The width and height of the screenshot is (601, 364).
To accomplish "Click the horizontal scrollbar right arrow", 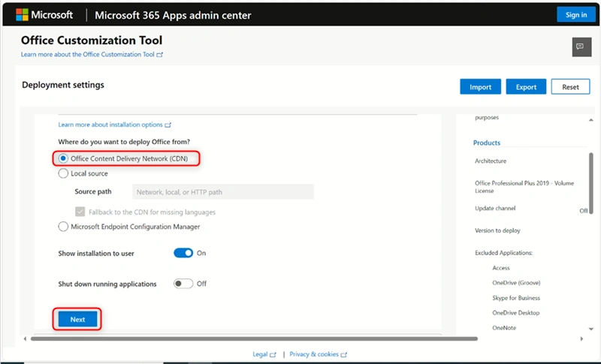I will [x=581, y=338].
